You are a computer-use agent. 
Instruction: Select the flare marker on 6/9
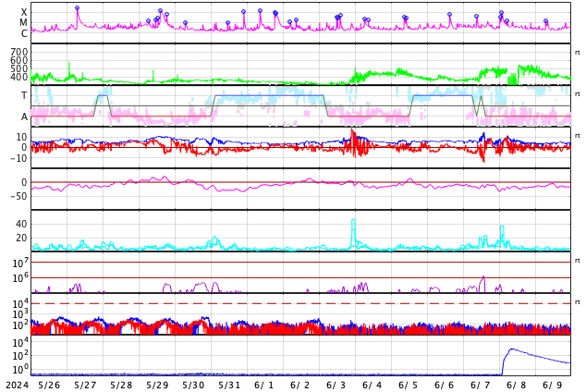[x=545, y=21]
